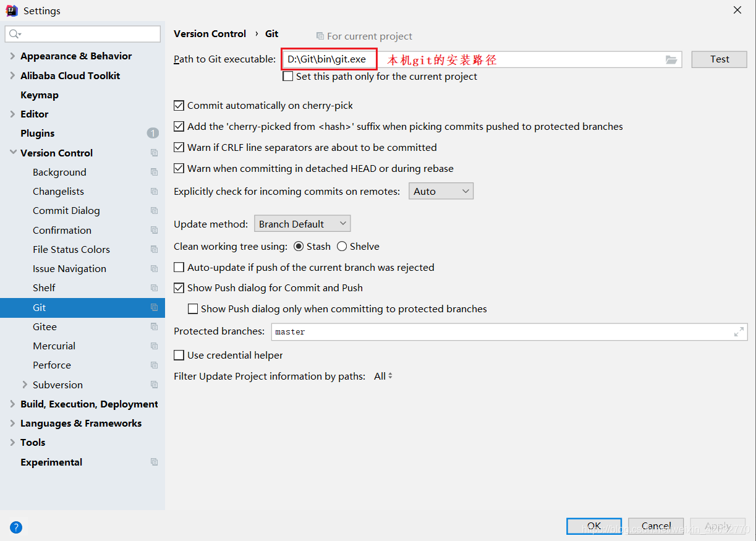Toggle 'Set this path only for the current project'
Viewport: 756px width, 541px height.
click(x=288, y=77)
